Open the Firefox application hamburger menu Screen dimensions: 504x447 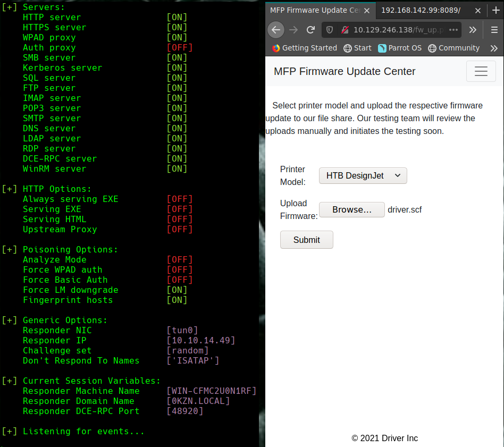(493, 30)
